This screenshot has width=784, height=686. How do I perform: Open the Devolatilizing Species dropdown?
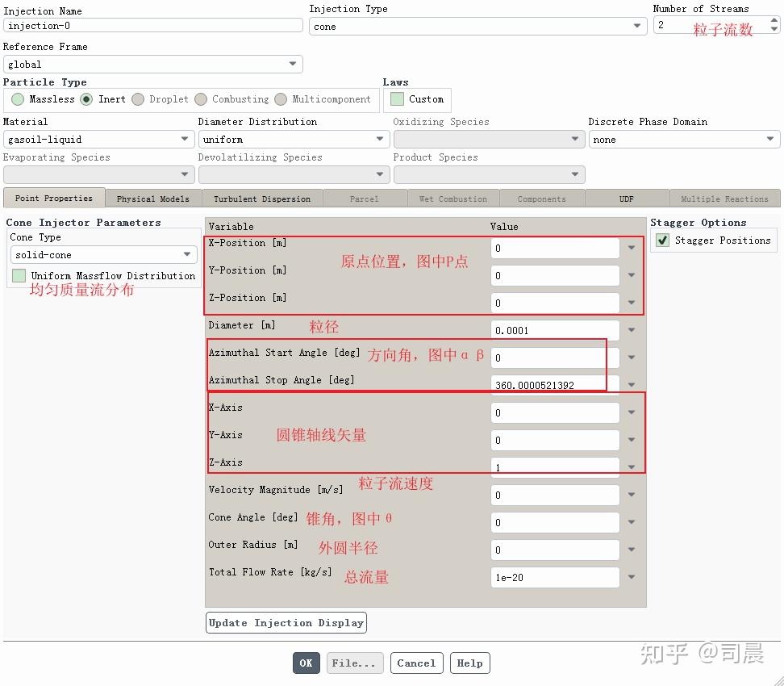294,174
